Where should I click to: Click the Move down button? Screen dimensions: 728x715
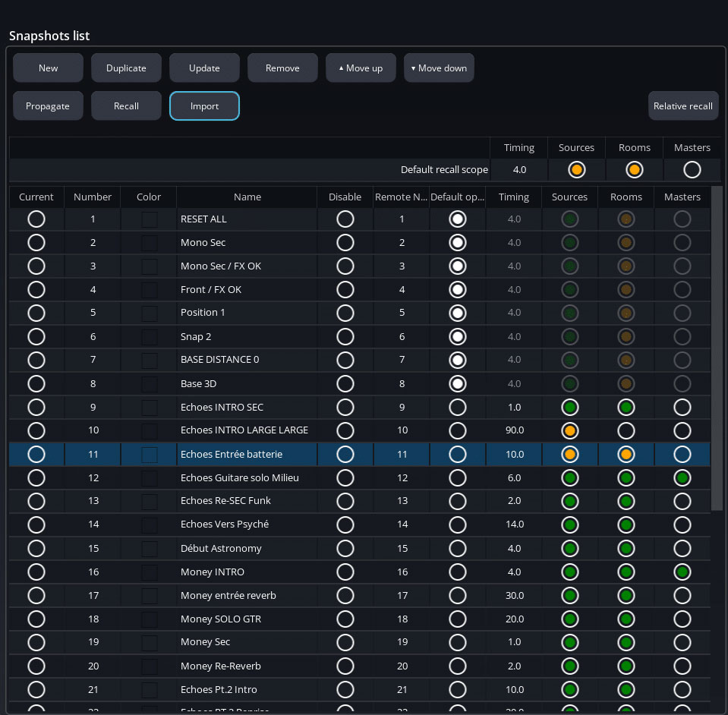click(439, 68)
